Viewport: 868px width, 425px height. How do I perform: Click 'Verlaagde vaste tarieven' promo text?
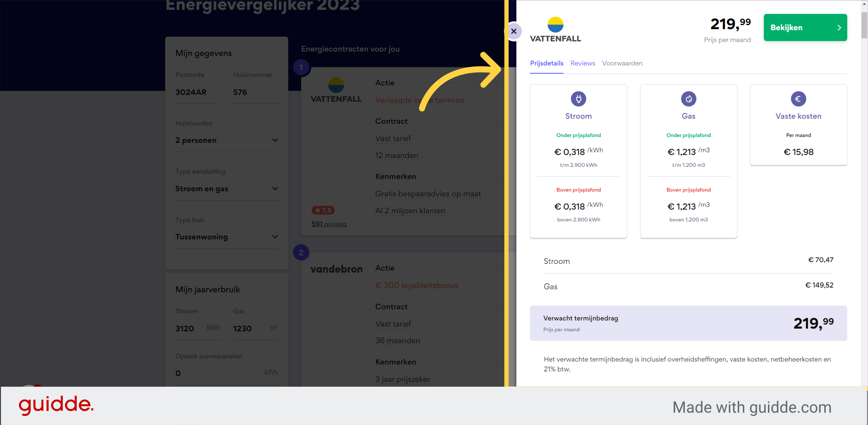point(420,100)
